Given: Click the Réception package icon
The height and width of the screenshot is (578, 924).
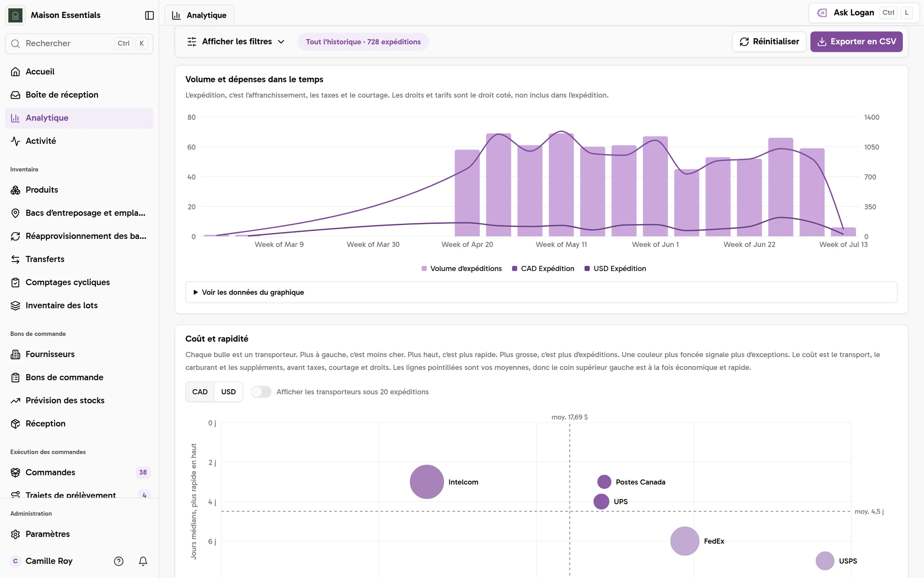Looking at the screenshot, I should click(15, 424).
